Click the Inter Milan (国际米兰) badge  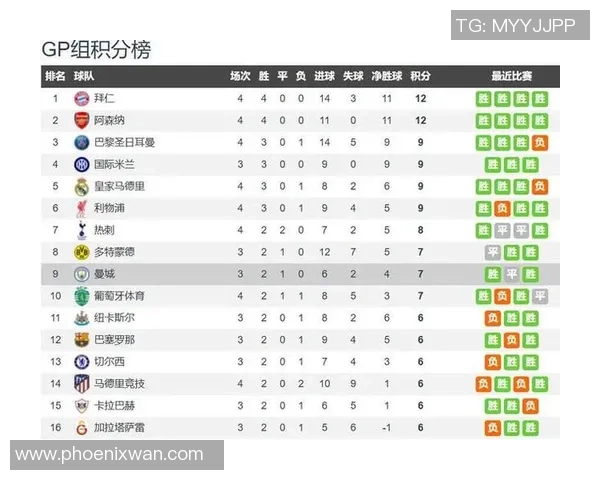(x=81, y=164)
